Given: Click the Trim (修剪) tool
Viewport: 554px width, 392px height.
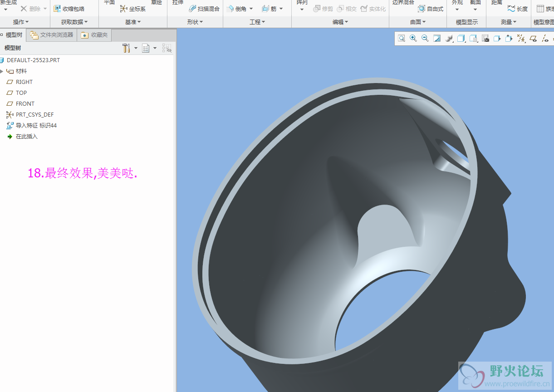Looking at the screenshot, I should click(323, 9).
